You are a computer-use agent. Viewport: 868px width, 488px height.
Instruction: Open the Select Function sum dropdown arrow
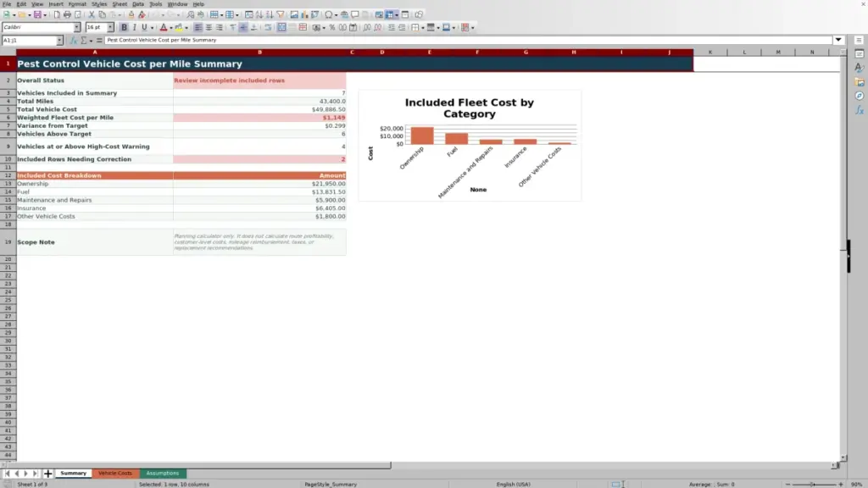click(91, 40)
